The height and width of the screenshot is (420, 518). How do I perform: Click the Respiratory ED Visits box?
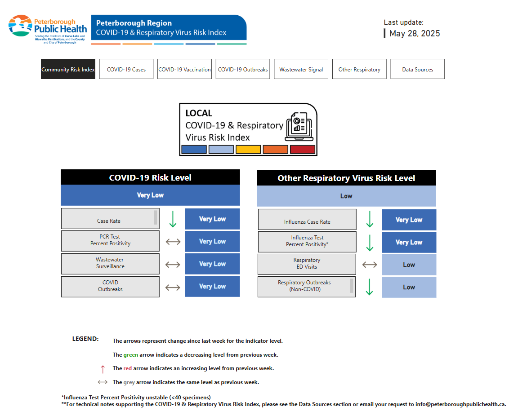click(x=307, y=264)
